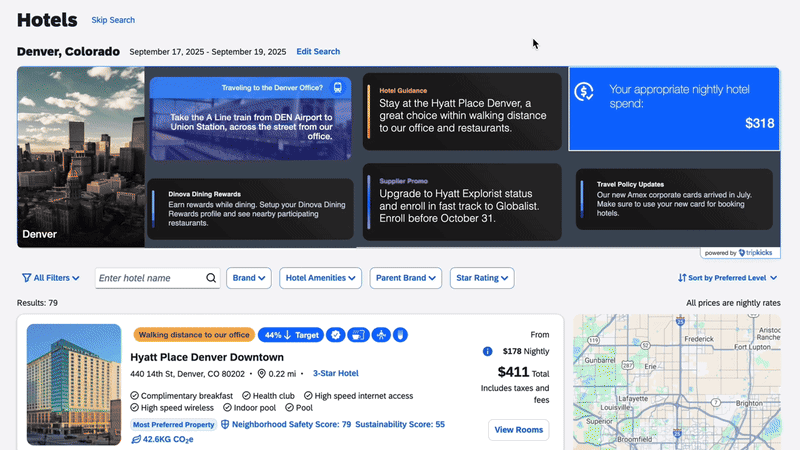
Task: Open the Hotel Amenities dropdown
Action: click(x=320, y=278)
